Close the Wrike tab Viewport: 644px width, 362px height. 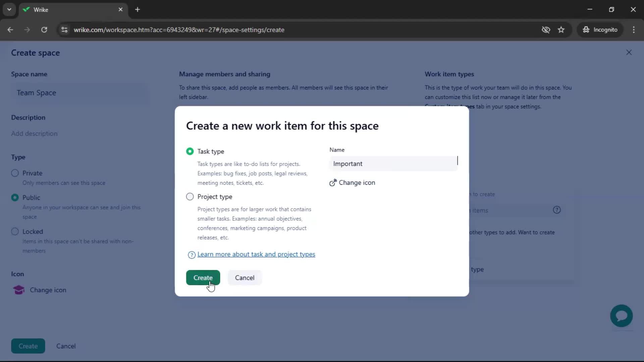[120, 10]
